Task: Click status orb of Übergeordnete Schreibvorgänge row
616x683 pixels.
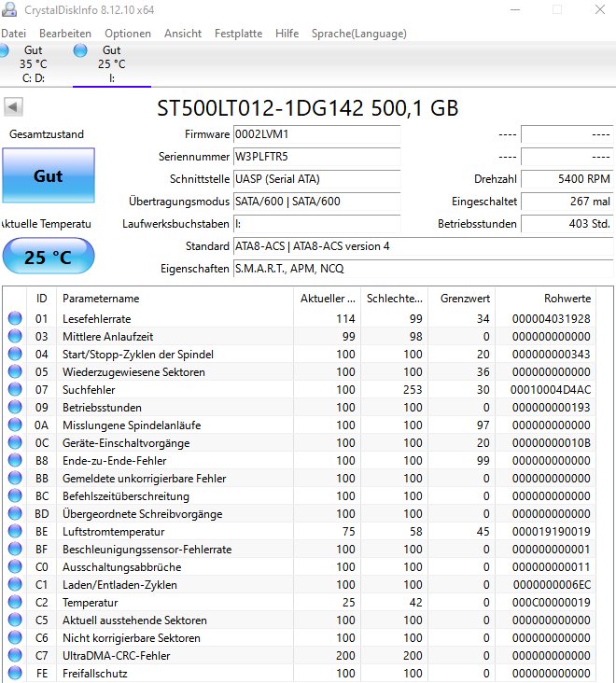Action: [15, 513]
